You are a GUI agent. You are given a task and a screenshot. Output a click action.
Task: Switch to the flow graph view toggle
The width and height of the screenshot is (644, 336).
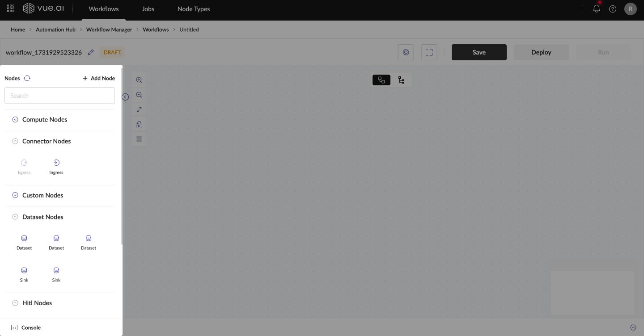(381, 80)
